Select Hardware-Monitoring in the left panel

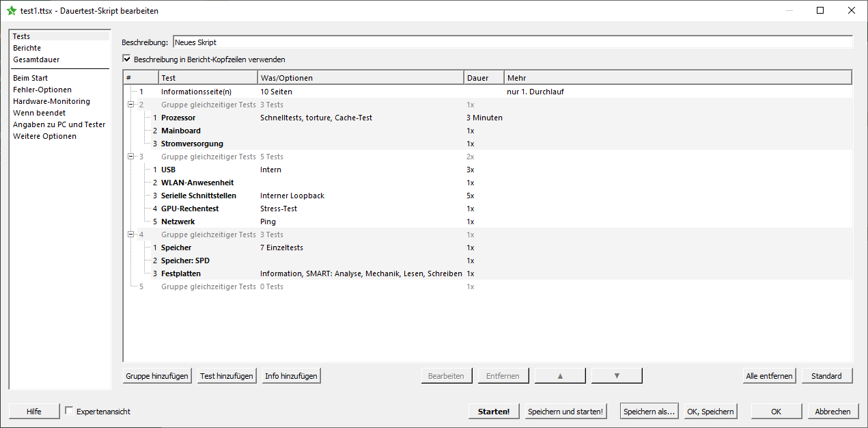tap(51, 101)
